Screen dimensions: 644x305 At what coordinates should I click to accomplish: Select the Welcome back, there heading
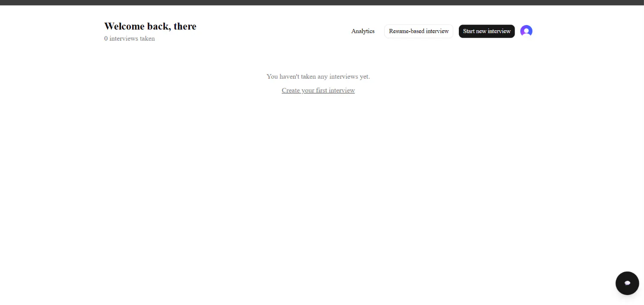point(150,26)
